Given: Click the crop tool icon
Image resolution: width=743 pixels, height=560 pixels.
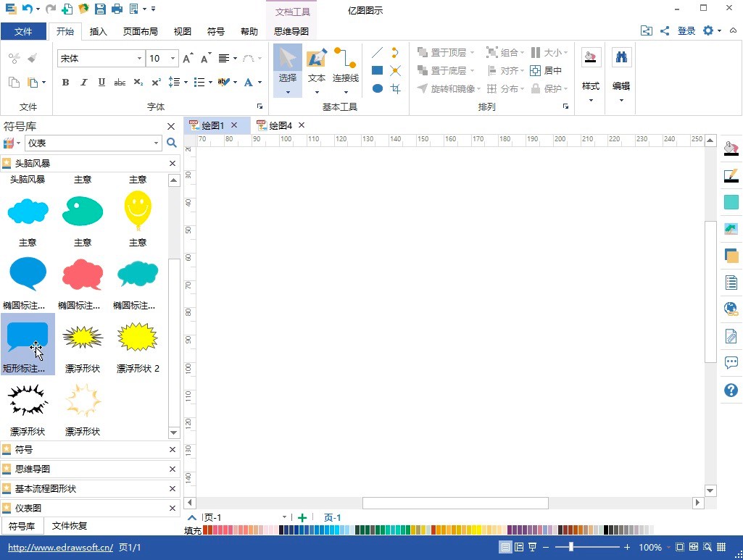Looking at the screenshot, I should [395, 88].
